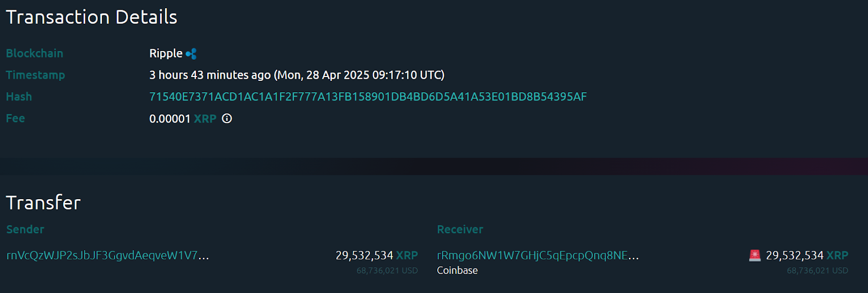Click the red siren alert icon
The image size is (868, 293).
pos(755,255)
